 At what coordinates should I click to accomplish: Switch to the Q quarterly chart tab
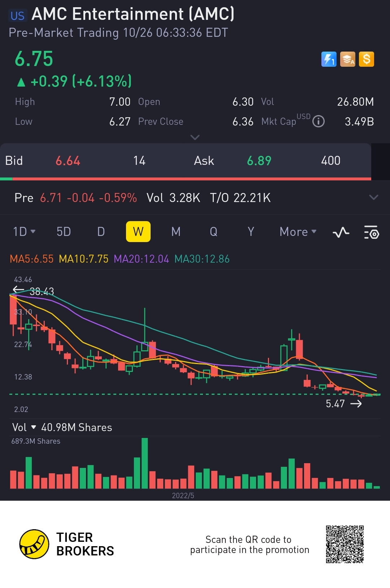point(213,232)
